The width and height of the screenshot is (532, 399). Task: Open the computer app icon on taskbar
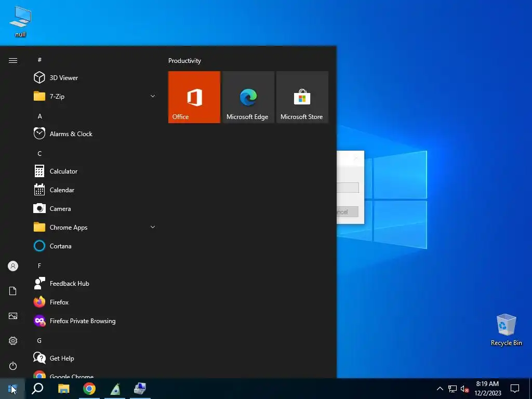[x=140, y=389]
